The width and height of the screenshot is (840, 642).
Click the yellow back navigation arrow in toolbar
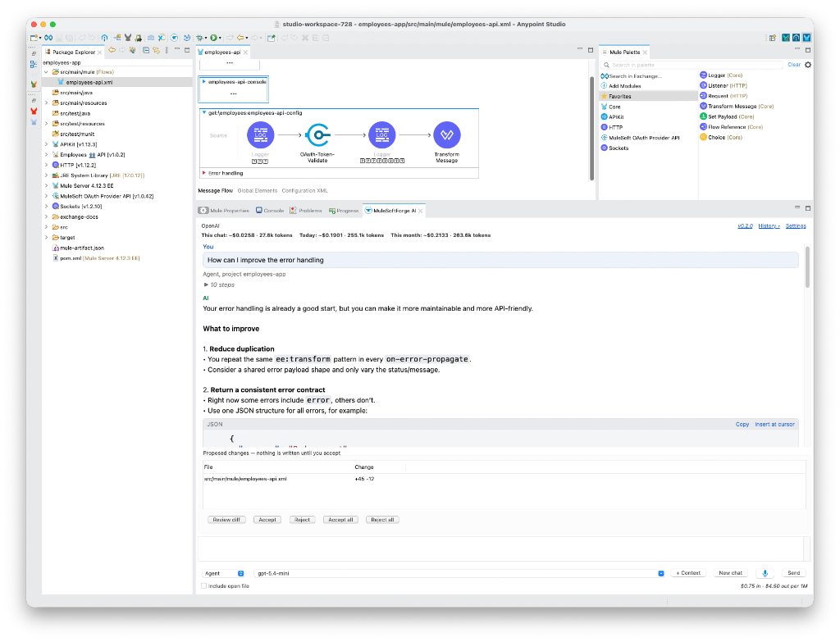click(x=240, y=38)
